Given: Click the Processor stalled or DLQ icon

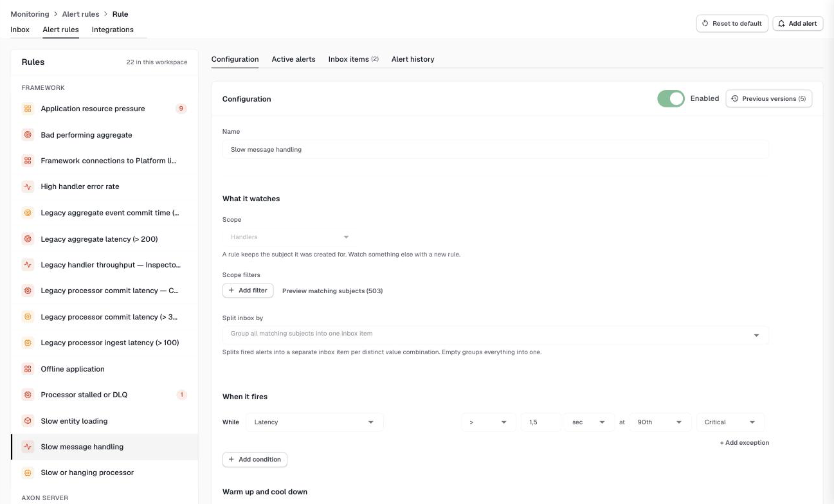Looking at the screenshot, I should point(28,395).
